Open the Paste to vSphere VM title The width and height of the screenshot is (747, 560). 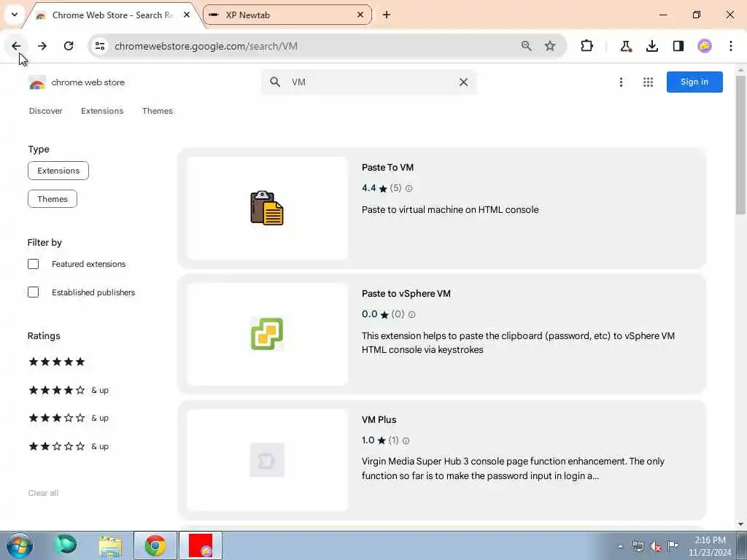[406, 294]
